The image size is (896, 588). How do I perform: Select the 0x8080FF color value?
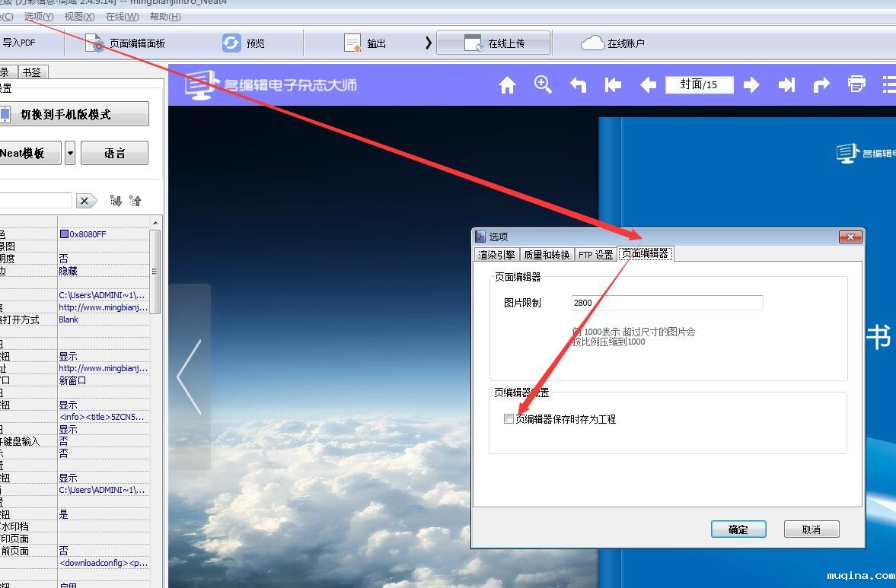coord(82,234)
